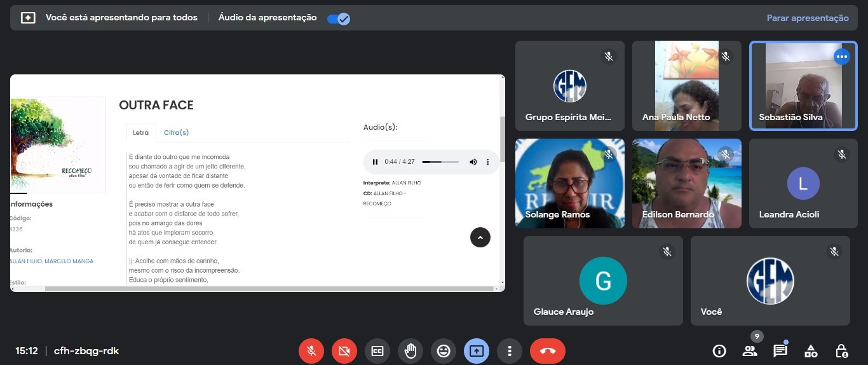Turn on the microphone button
868x365 pixels.
[x=311, y=350]
